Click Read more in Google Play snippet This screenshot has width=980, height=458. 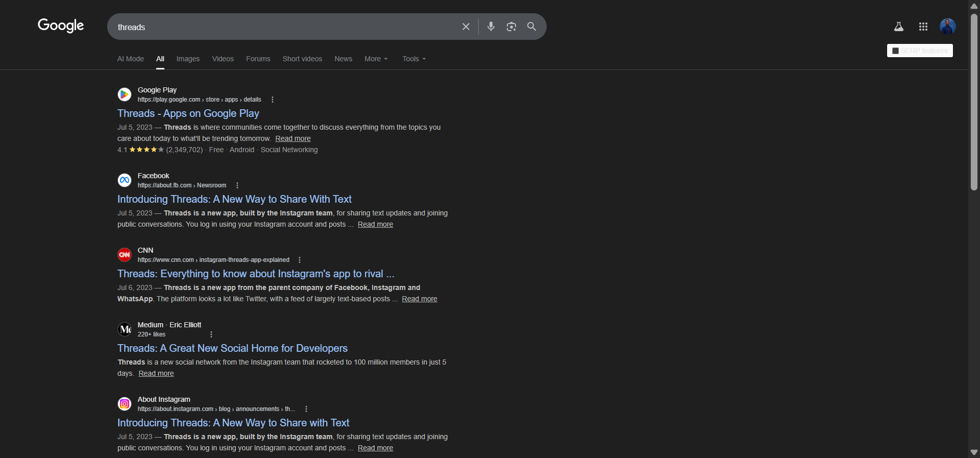(293, 138)
